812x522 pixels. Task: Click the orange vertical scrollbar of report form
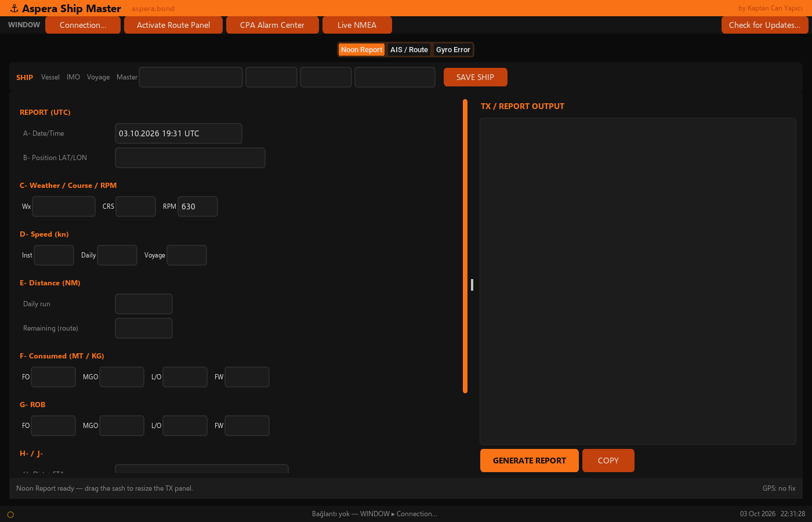[x=465, y=246]
